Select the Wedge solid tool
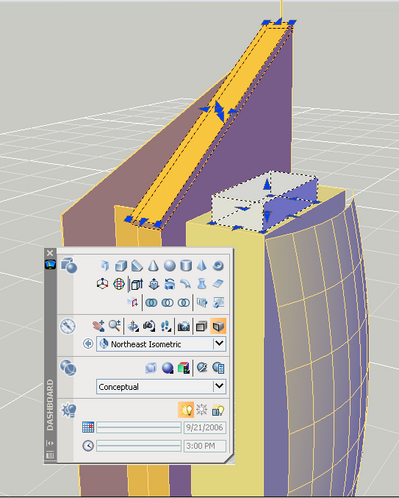 point(137,266)
